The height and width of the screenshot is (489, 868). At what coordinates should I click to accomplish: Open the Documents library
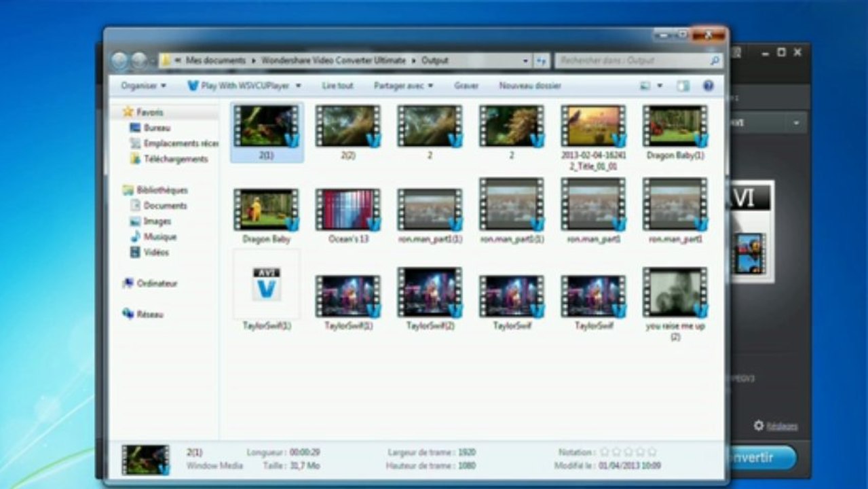pos(165,206)
